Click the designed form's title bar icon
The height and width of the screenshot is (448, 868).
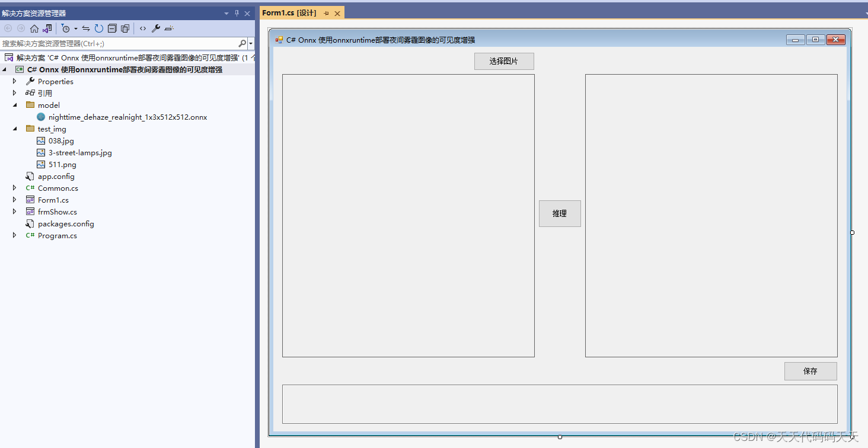click(279, 40)
